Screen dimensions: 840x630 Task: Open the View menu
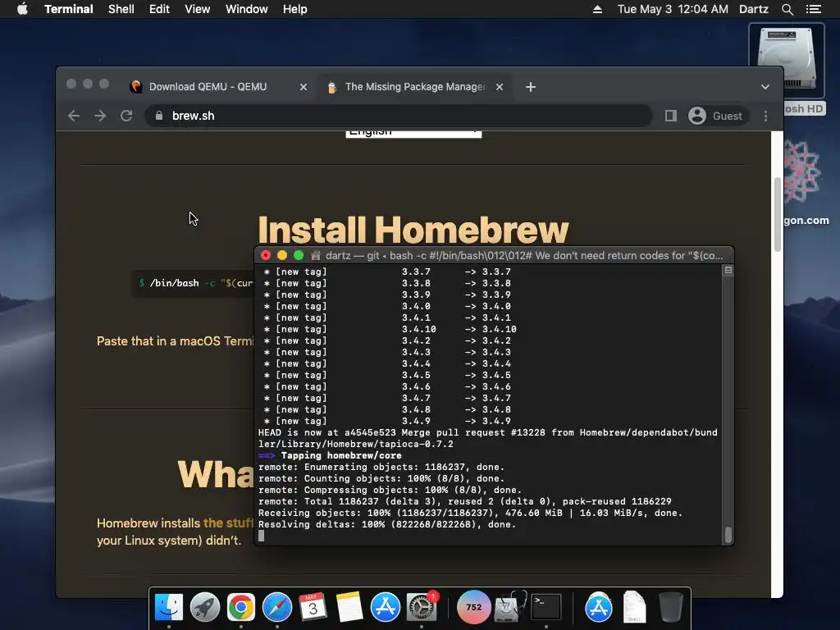tap(197, 9)
